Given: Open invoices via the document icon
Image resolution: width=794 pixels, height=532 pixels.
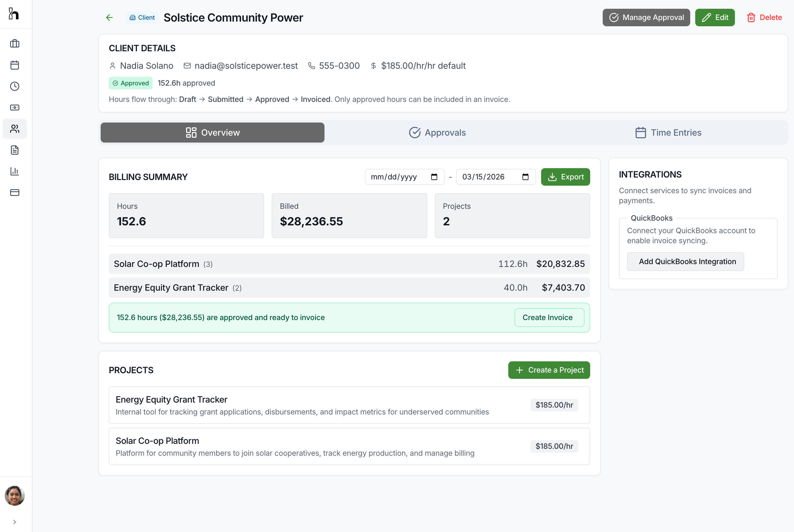Looking at the screenshot, I should [15, 150].
